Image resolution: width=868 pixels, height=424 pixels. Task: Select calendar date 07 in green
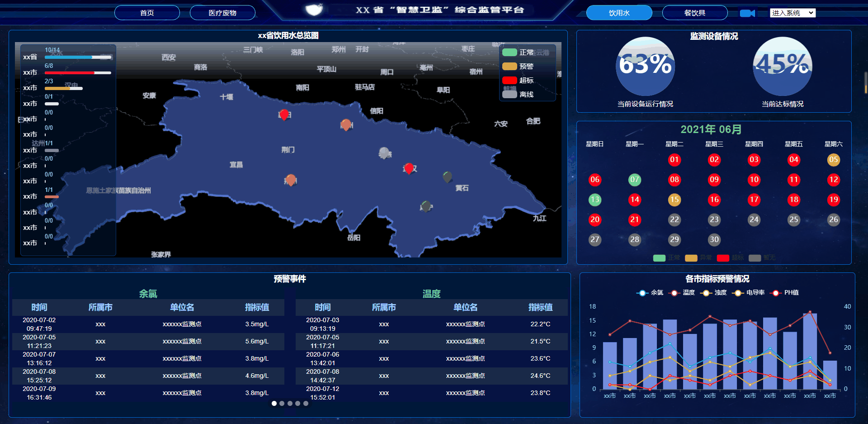[x=634, y=180]
